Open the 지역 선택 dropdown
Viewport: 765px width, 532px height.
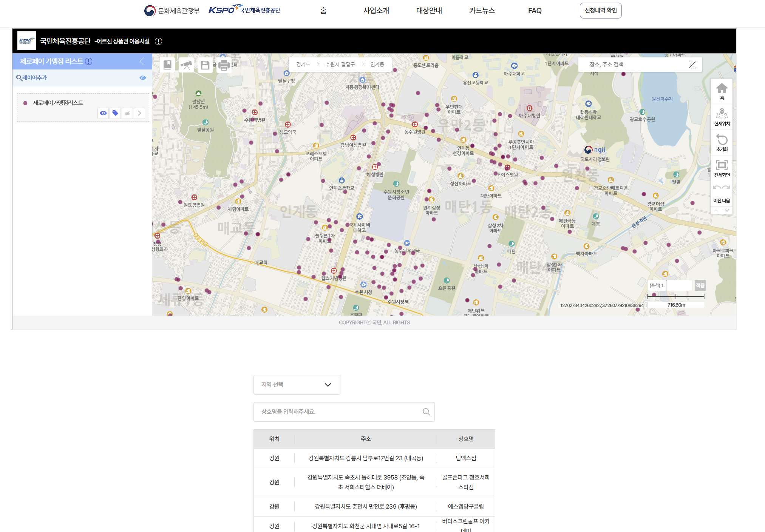(297, 384)
